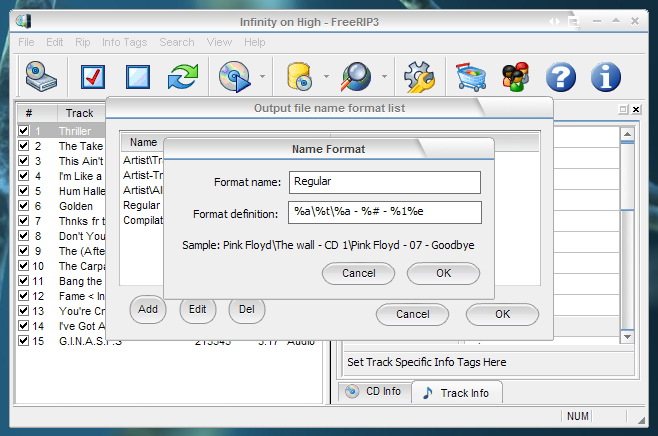Toggle the checkbox for track 15 G.I.N.A.S.F.S

pos(24,341)
